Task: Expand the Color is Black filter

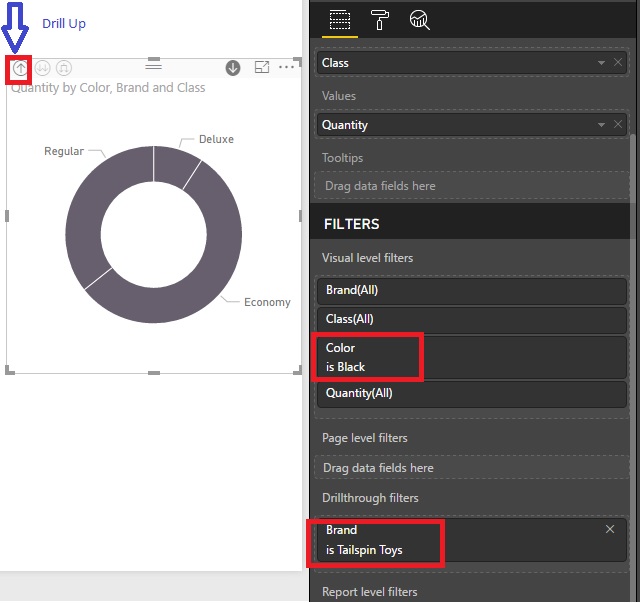Action: 472,358
